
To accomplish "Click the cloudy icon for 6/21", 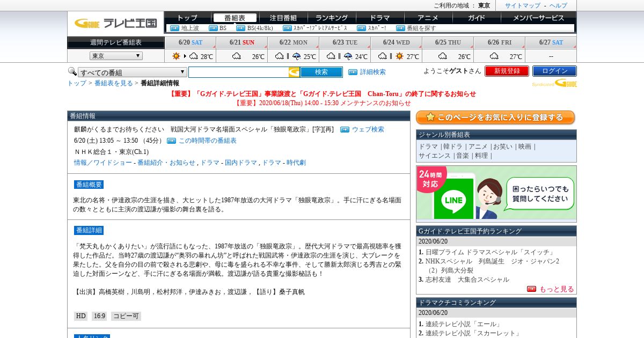I will (x=236, y=56).
